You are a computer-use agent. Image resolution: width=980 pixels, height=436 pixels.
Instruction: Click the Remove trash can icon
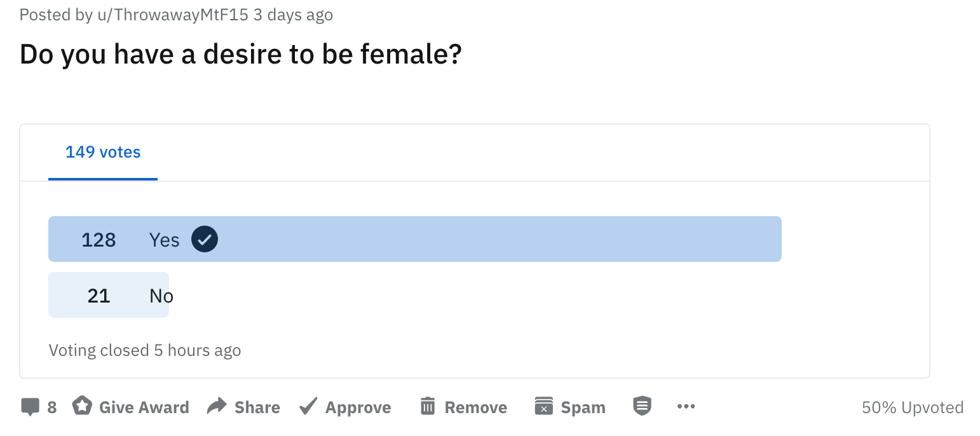[x=428, y=406]
